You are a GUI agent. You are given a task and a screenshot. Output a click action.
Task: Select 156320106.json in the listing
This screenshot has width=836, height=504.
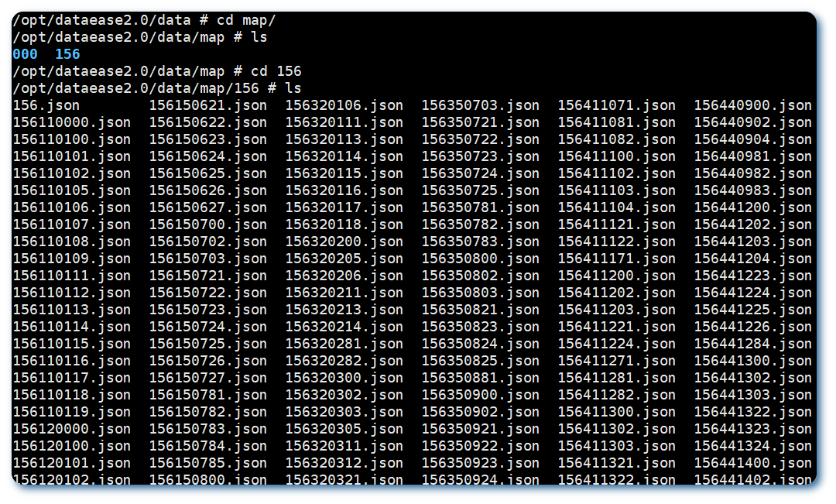pos(344,105)
